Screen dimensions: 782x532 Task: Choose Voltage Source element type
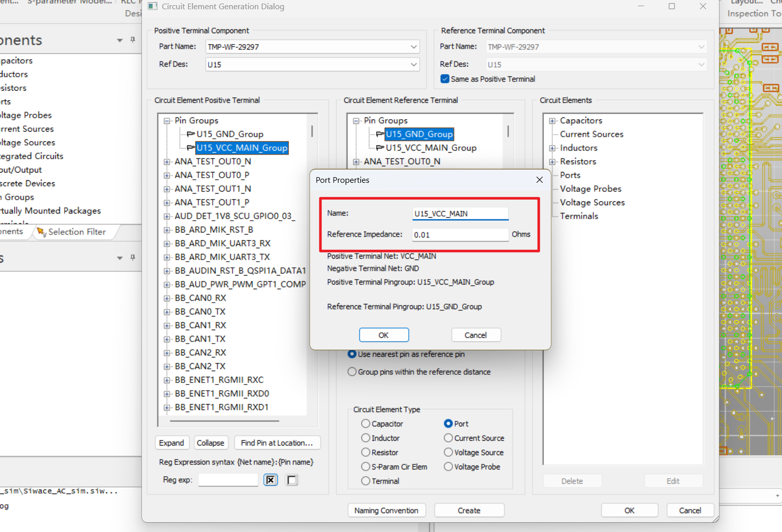click(x=448, y=452)
